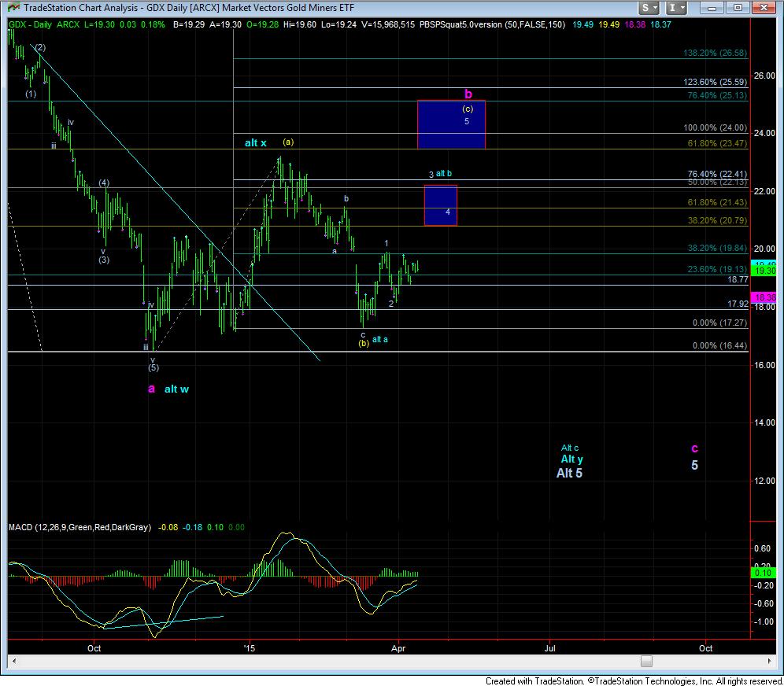784x686 pixels.
Task: Click the 12.00 price axis value
Action: [x=764, y=481]
